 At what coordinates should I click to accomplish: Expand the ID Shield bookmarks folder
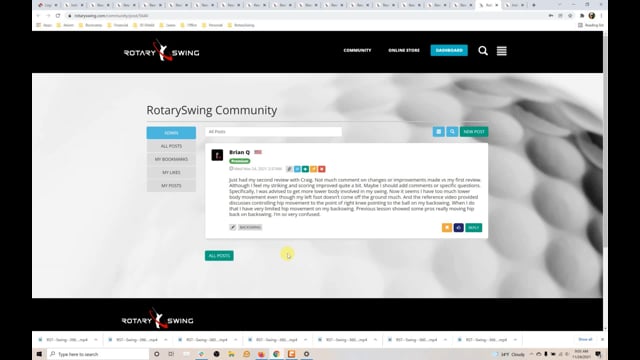[144, 25]
